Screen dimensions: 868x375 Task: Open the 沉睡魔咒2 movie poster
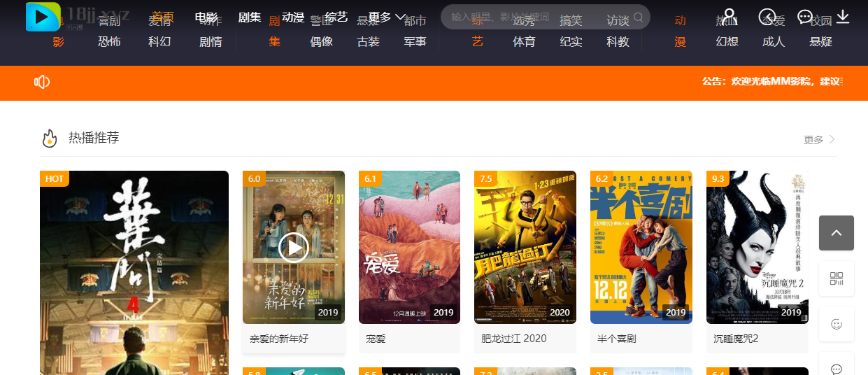pyautogui.click(x=757, y=247)
